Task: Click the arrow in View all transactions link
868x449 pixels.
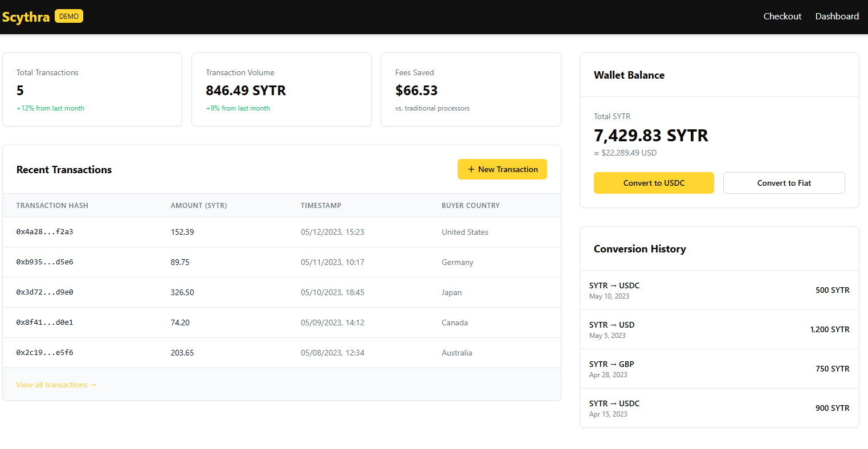Action: 93,385
